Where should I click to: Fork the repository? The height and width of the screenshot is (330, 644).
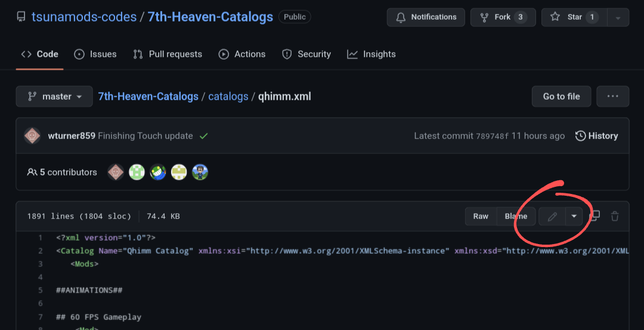click(503, 17)
